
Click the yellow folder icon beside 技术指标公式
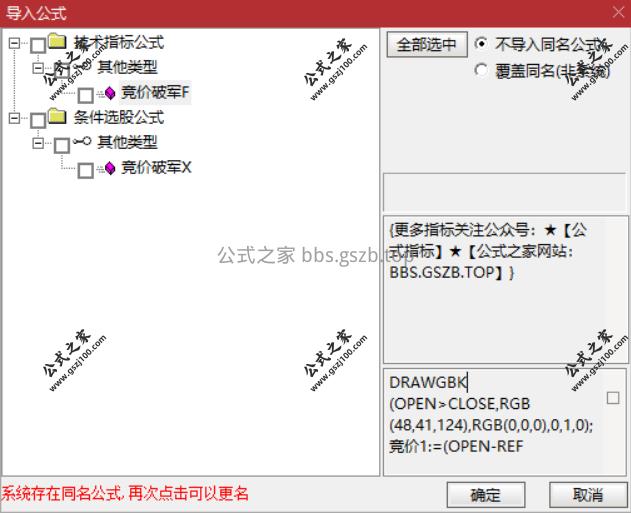(57, 41)
